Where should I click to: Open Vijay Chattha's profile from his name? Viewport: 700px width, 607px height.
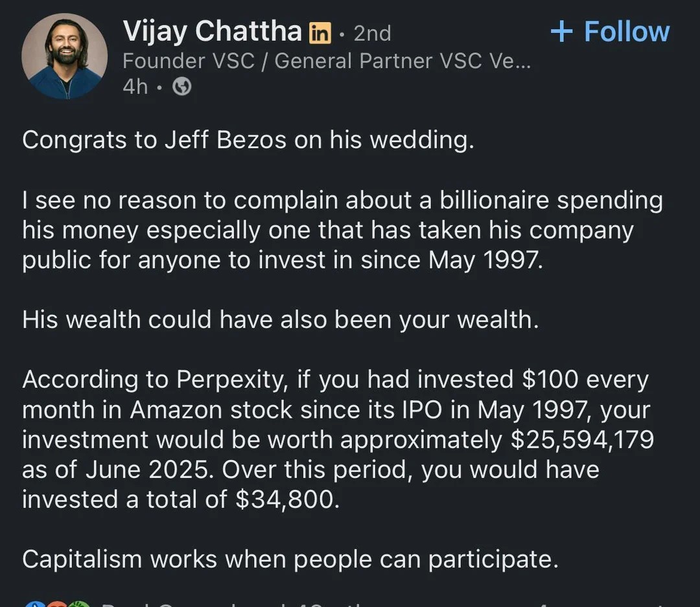(214, 30)
